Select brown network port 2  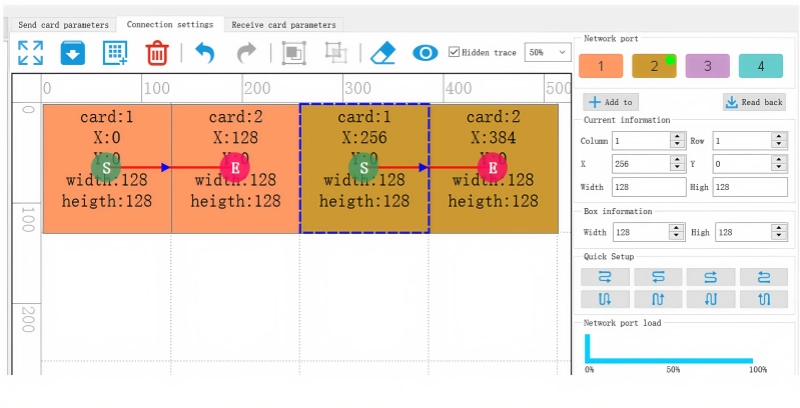pyautogui.click(x=654, y=66)
